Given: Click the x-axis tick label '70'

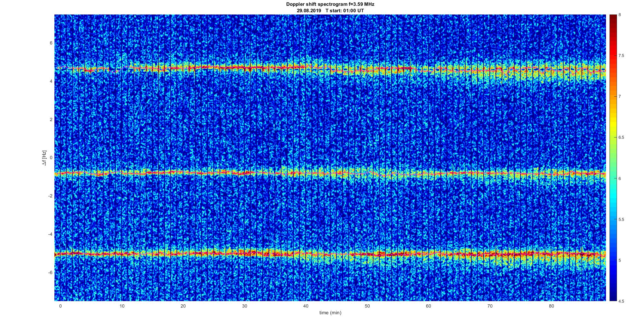Looking at the screenshot, I should [x=490, y=306].
